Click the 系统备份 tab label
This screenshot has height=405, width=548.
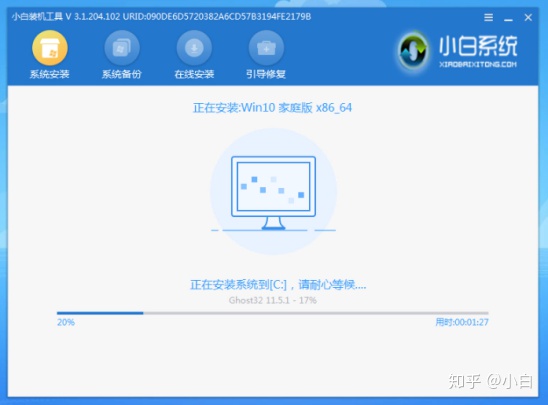(x=122, y=74)
